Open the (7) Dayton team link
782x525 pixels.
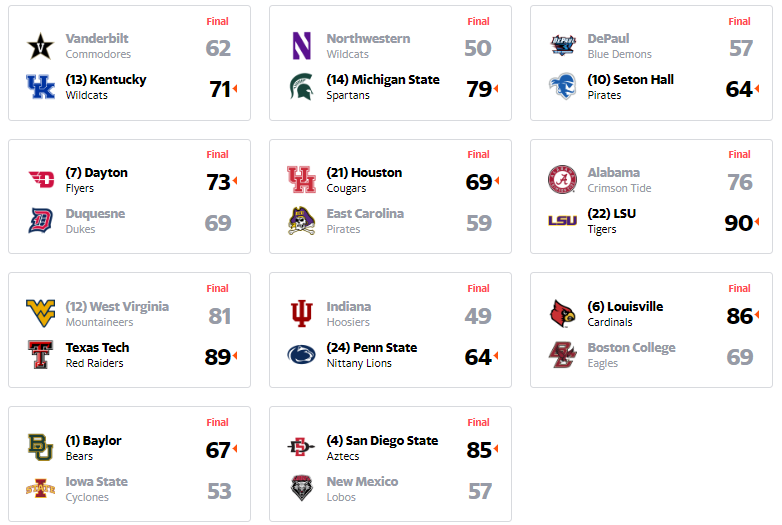97,173
